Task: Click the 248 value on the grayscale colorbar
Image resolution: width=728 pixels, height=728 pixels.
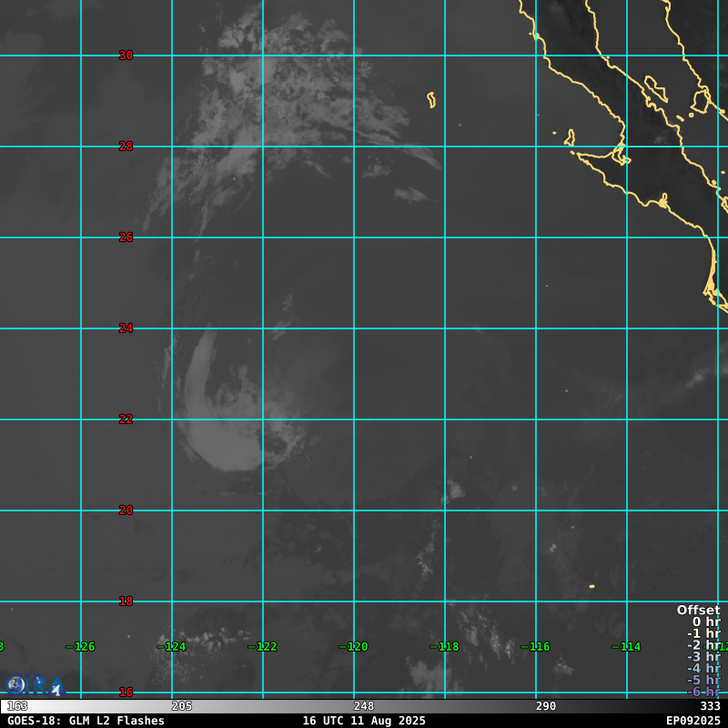Action: pyautogui.click(x=364, y=706)
